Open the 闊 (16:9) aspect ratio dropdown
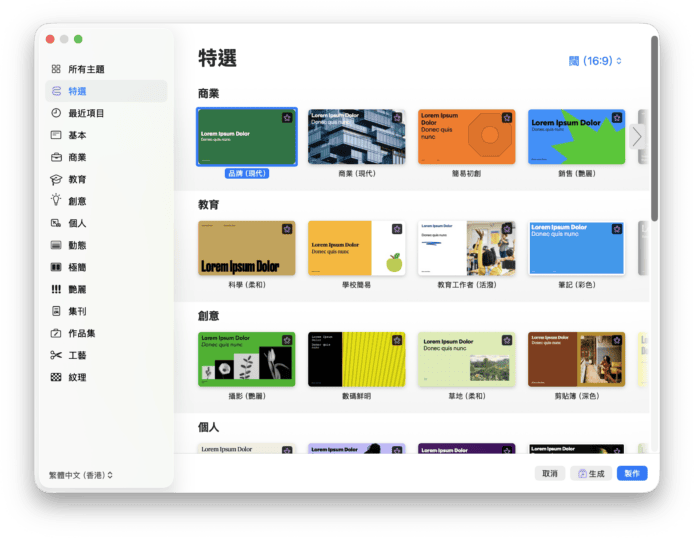The width and height of the screenshot is (694, 538). pyautogui.click(x=595, y=61)
